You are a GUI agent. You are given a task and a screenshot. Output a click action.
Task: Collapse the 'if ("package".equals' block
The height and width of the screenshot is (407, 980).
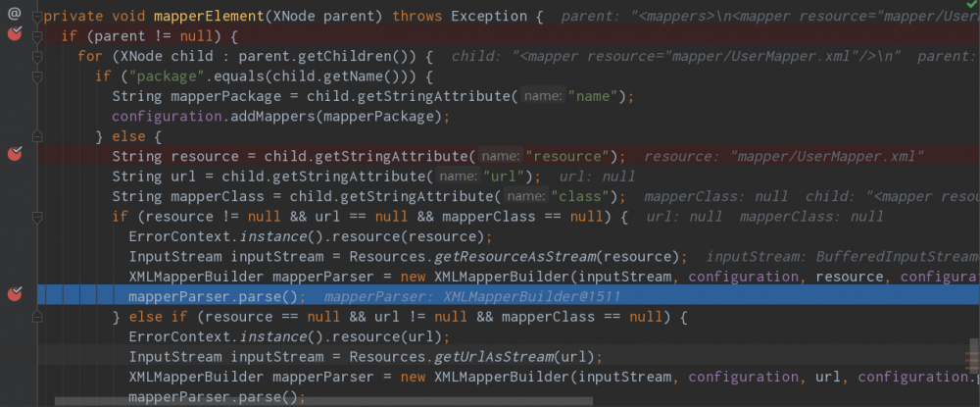point(37,76)
